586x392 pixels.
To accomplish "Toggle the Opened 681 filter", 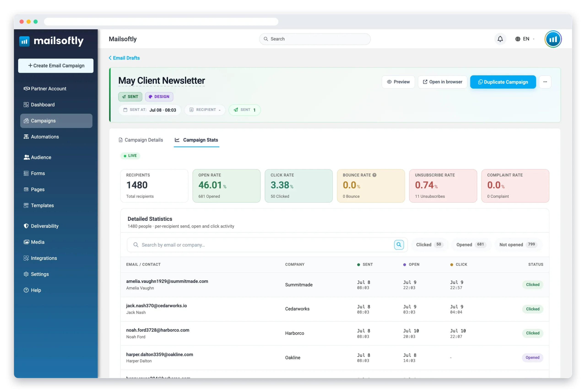I will tap(471, 244).
